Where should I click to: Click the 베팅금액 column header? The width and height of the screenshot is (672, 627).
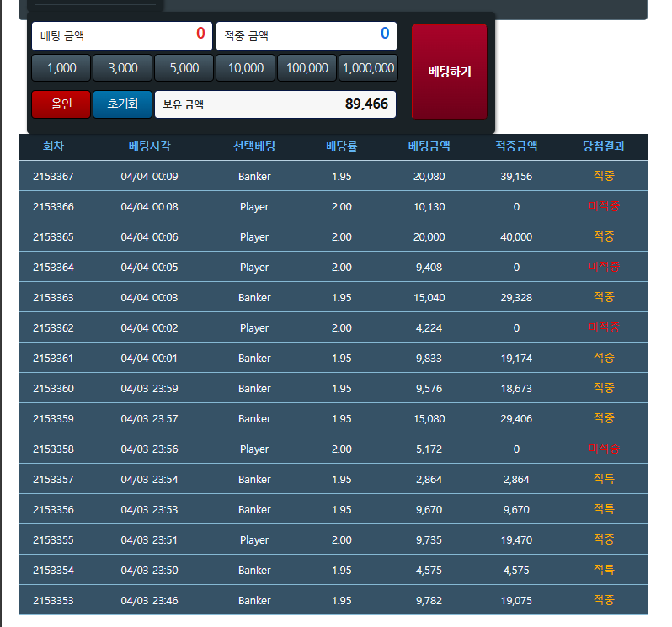[429, 146]
